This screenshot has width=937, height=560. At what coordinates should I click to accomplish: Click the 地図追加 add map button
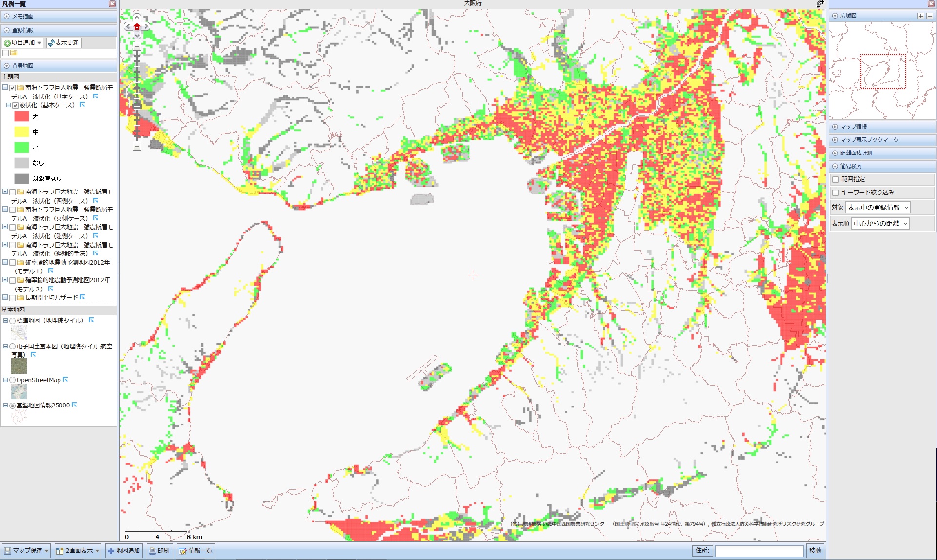(x=124, y=551)
